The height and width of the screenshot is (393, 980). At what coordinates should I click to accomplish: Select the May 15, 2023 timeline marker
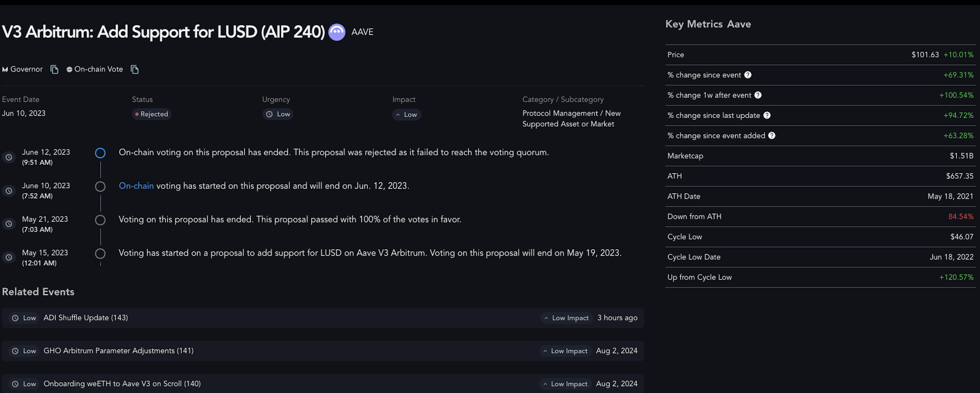[100, 254]
